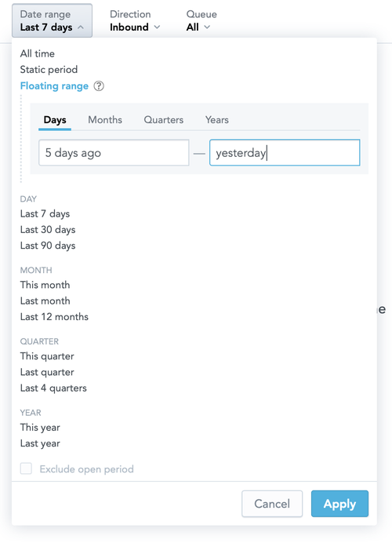Viewport: 392px width, 543px height.
Task: Click the Floating range help question-mark icon
Action: point(99,86)
